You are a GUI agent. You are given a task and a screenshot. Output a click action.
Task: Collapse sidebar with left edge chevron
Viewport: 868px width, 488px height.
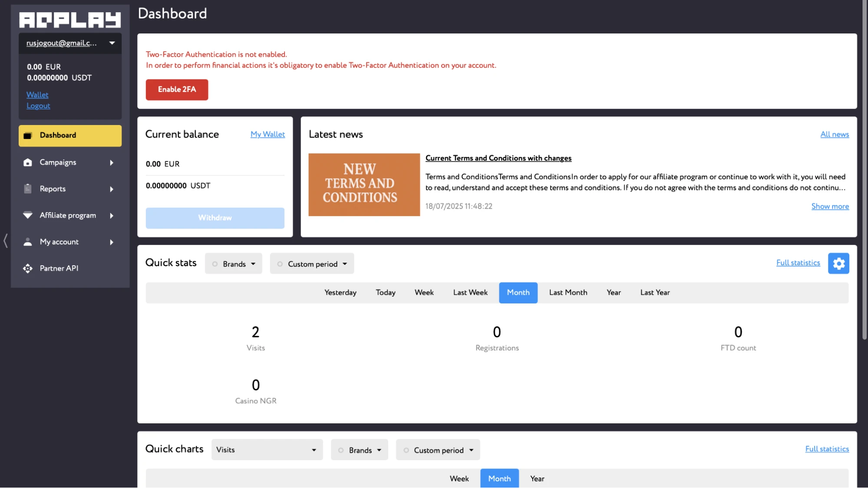click(6, 241)
